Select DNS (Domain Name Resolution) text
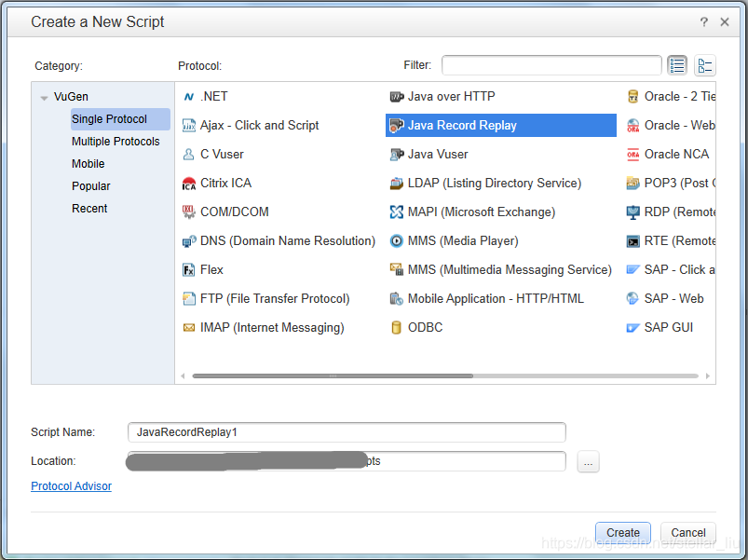Image resolution: width=748 pixels, height=560 pixels. coord(288,241)
